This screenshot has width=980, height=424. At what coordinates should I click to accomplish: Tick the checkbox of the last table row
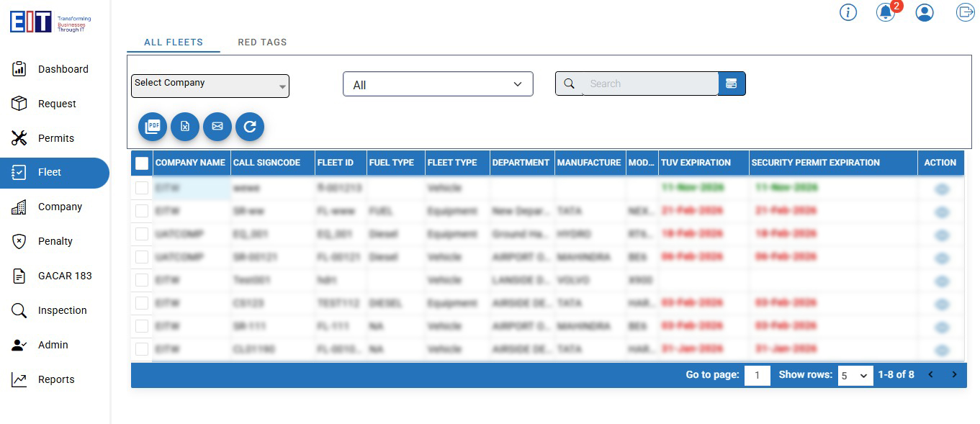pyautogui.click(x=142, y=349)
